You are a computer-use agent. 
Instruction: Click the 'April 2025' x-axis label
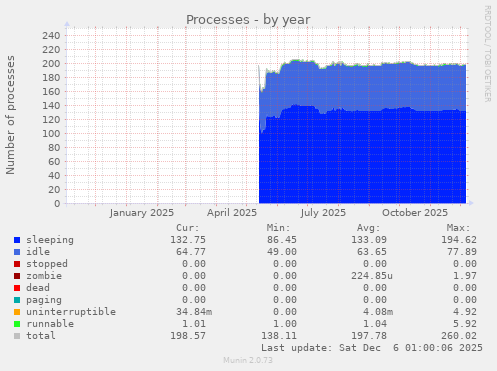click(232, 213)
